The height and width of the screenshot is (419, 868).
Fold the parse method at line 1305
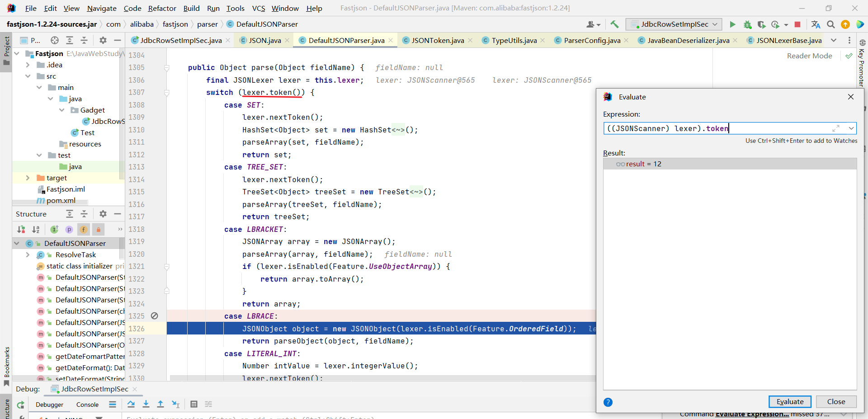click(166, 68)
